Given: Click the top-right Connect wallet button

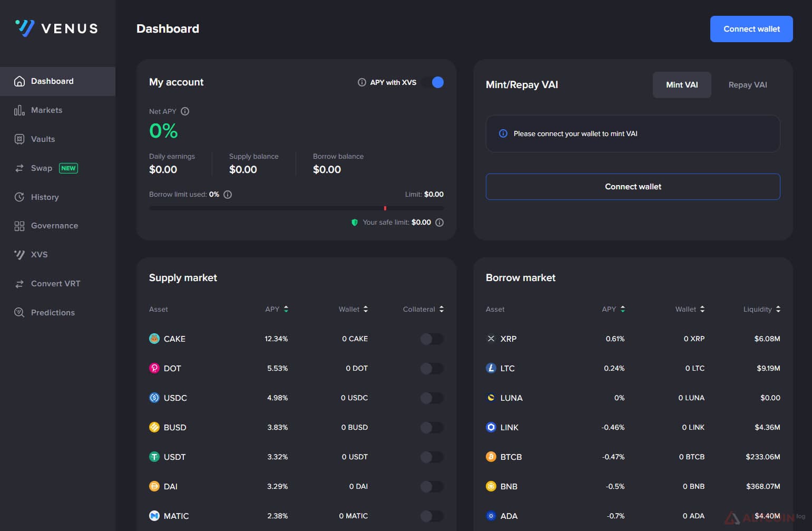Looking at the screenshot, I should click(751, 29).
